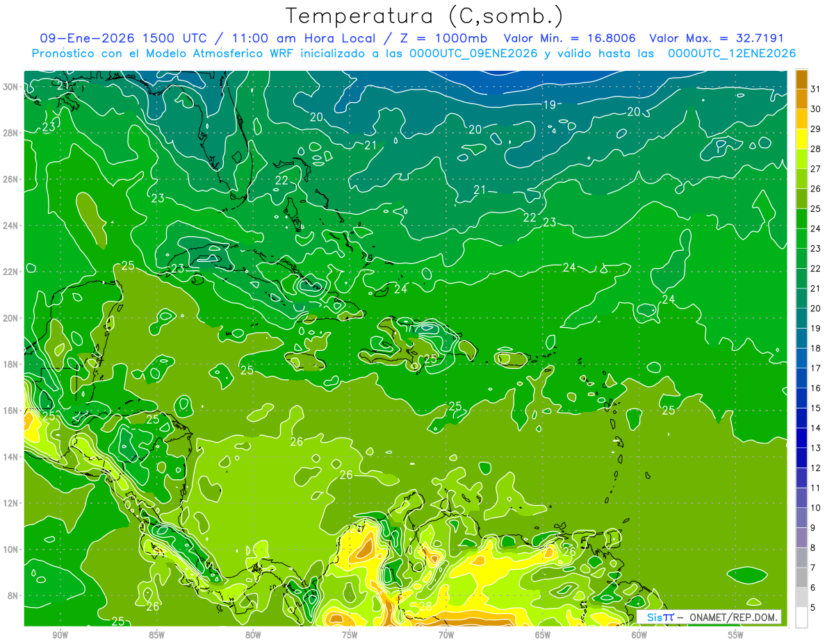Click the 17 value on the color scale
Viewport: 834px width, 644px height.
817,368
